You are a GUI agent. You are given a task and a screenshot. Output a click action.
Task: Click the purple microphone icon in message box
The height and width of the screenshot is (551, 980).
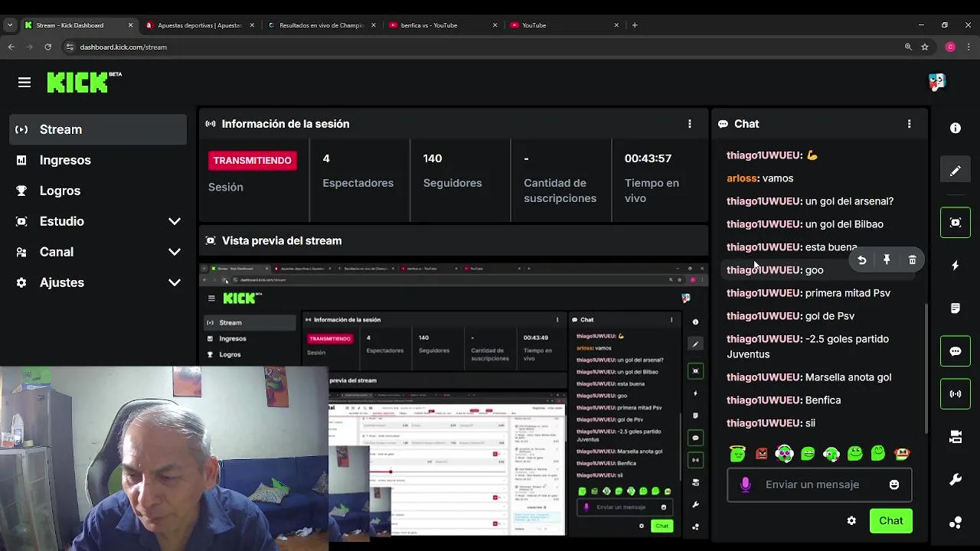tap(746, 484)
